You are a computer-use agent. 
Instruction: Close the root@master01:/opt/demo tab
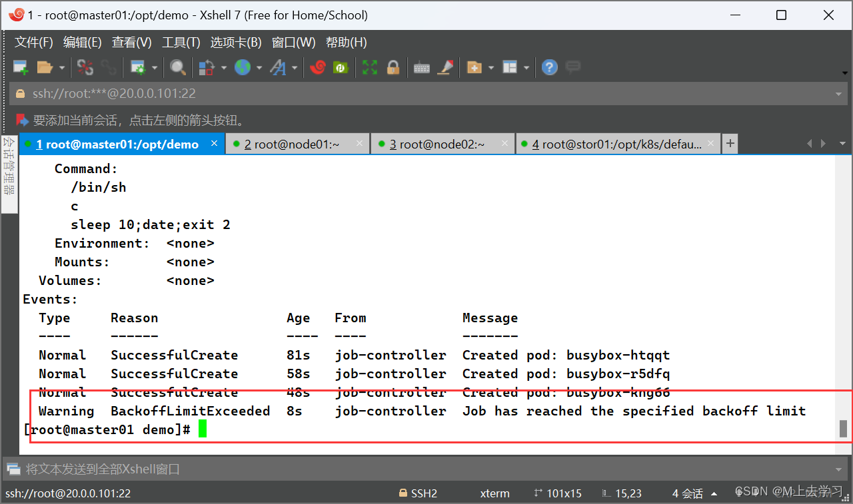point(215,143)
